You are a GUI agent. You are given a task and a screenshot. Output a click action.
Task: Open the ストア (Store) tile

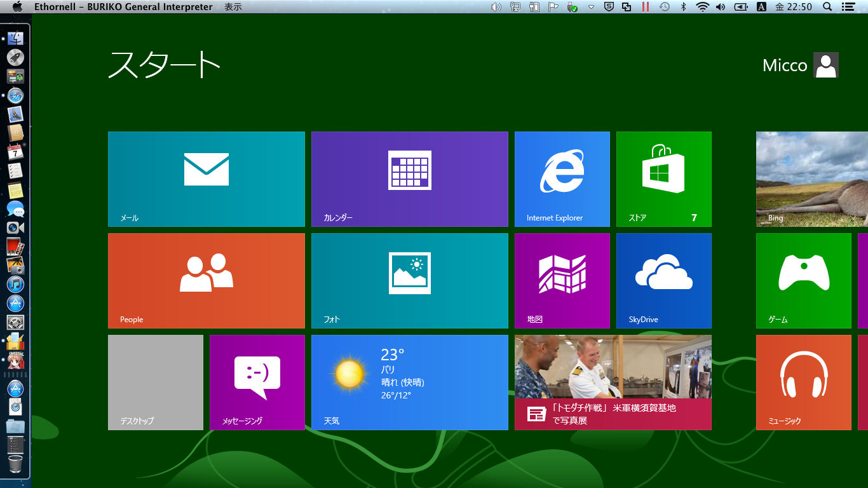664,179
